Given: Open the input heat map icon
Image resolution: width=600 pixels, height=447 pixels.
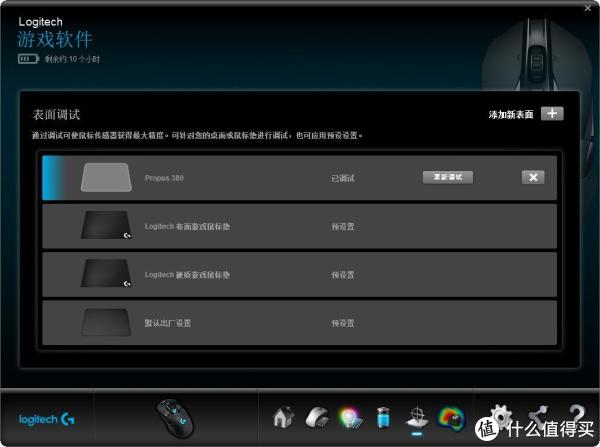Looking at the screenshot, I should [451, 418].
